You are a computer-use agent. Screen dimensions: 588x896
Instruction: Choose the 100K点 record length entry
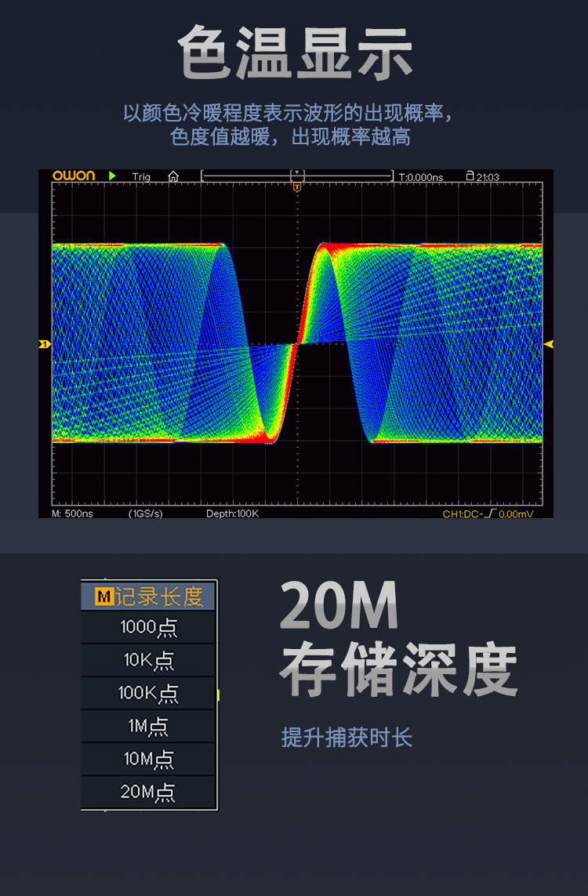pyautogui.click(x=148, y=694)
